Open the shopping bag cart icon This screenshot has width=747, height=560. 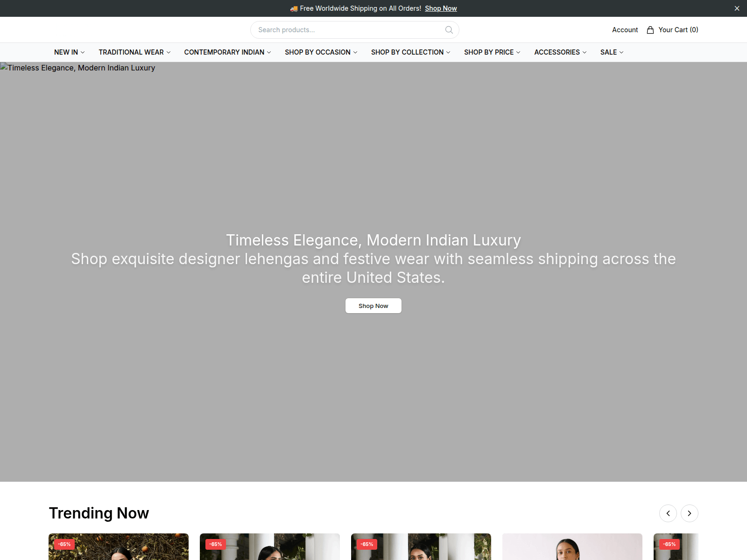[x=650, y=30]
